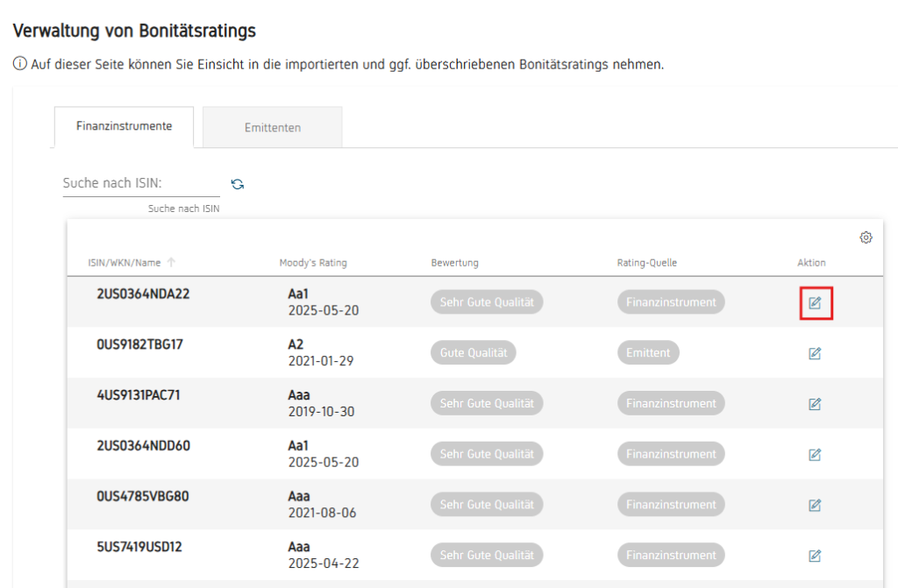Click the info icon beside page description
This screenshot has height=588, width=898.
[x=20, y=64]
